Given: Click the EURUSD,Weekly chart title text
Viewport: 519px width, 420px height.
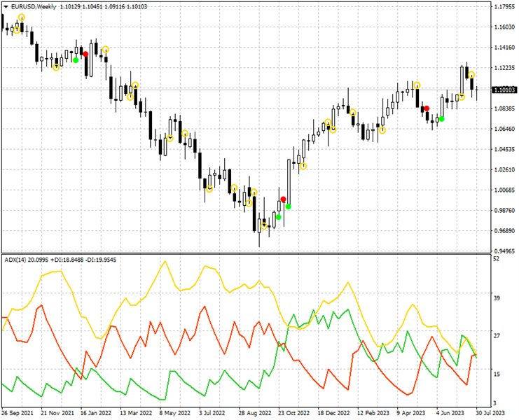Looking at the screenshot, I should pyautogui.click(x=34, y=6).
